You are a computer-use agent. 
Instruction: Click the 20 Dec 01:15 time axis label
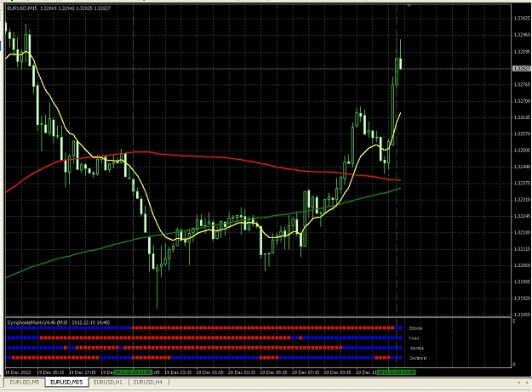click(210, 372)
